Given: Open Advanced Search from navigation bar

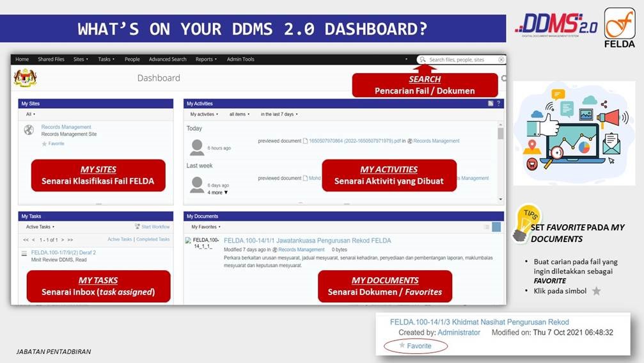Looking at the screenshot, I should pyautogui.click(x=168, y=59).
